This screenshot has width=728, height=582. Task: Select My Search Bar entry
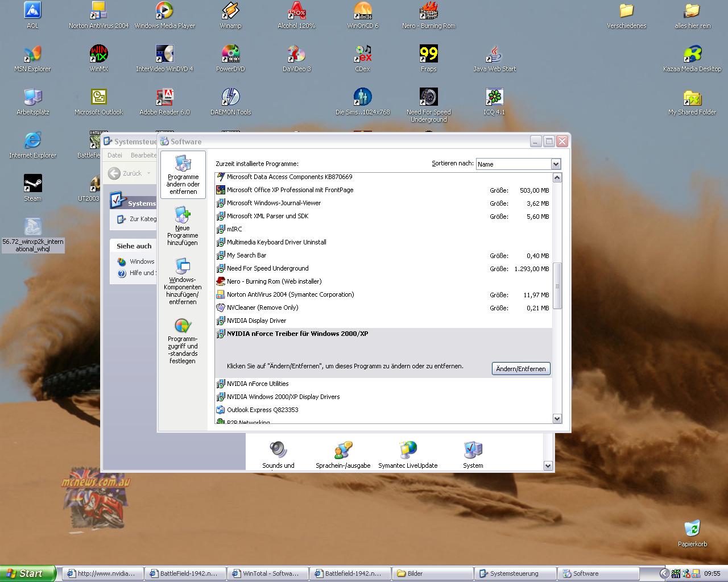pyautogui.click(x=383, y=255)
